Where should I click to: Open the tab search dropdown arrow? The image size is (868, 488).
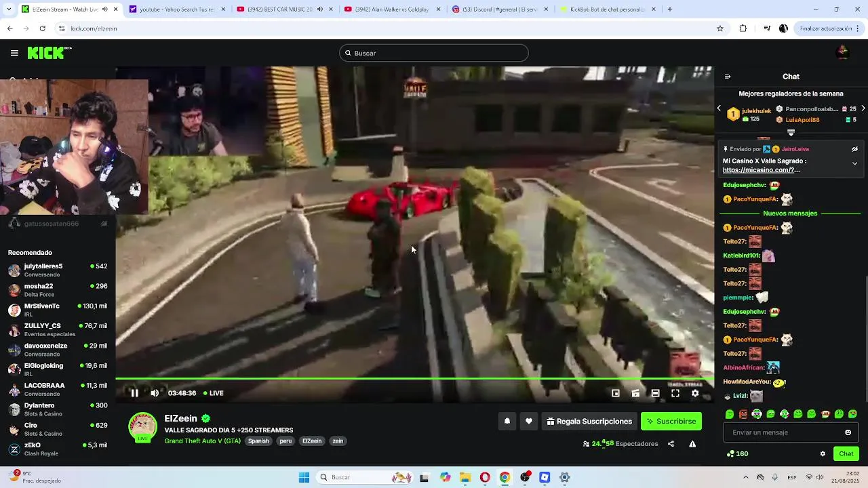coord(9,9)
